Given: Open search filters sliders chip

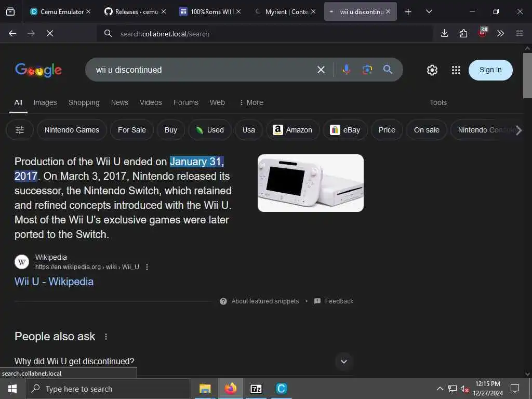Looking at the screenshot, I should pos(20,130).
